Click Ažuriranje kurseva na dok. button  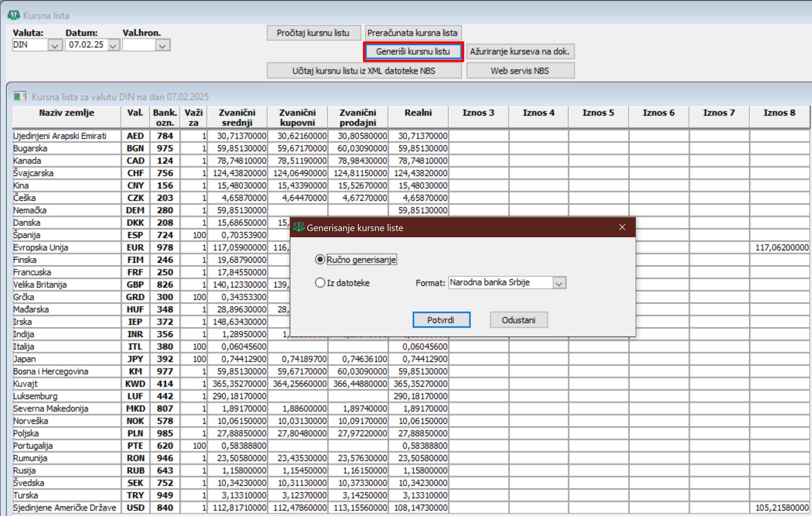520,52
